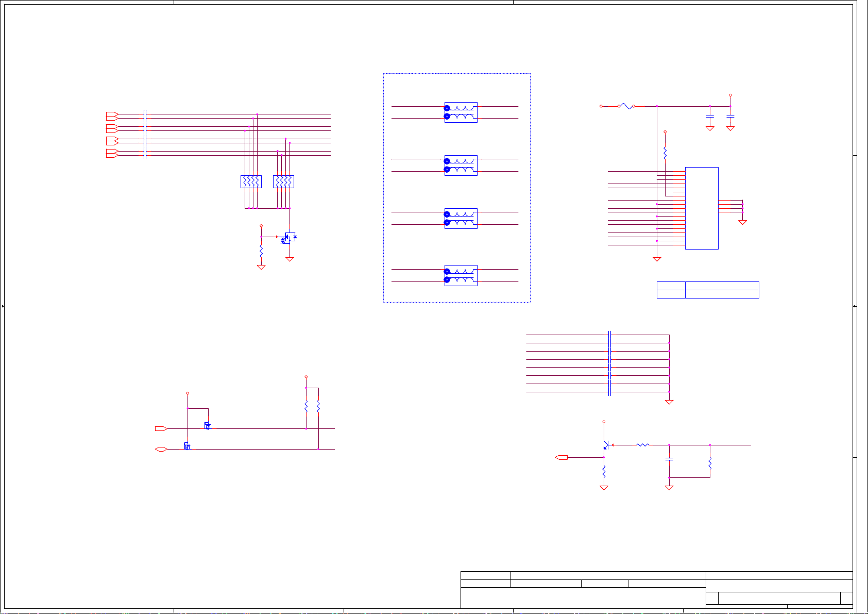Click the topmost input port at upper left
Viewport: 868px width, 614px height.
[112, 114]
